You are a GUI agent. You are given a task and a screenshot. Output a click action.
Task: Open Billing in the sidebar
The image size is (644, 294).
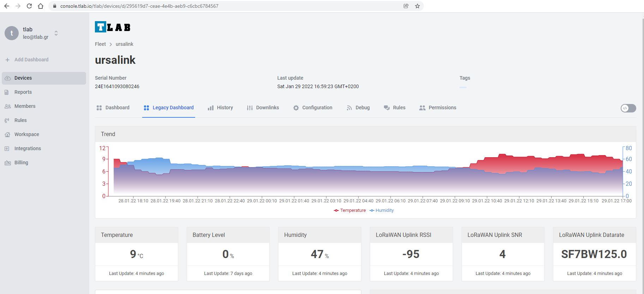[44, 163]
